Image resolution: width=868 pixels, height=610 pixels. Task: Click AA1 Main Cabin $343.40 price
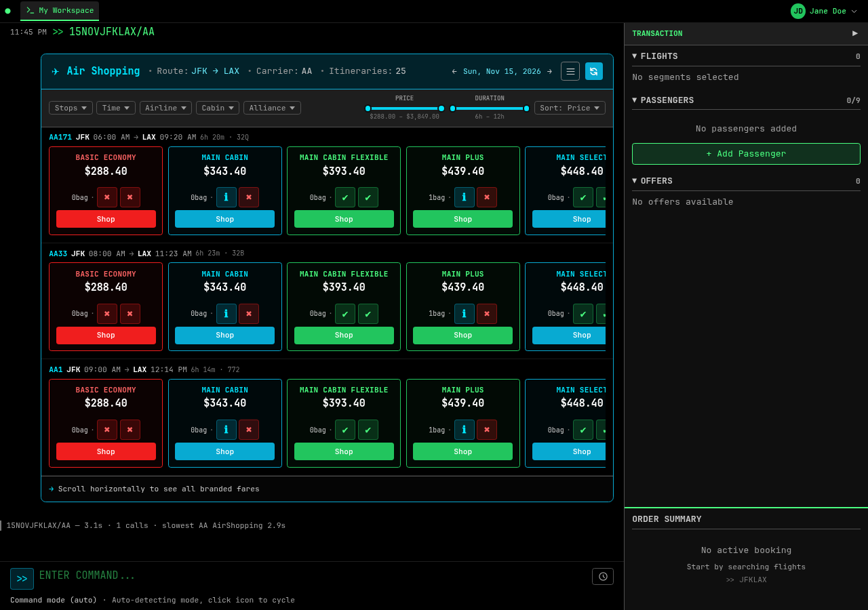(x=224, y=403)
